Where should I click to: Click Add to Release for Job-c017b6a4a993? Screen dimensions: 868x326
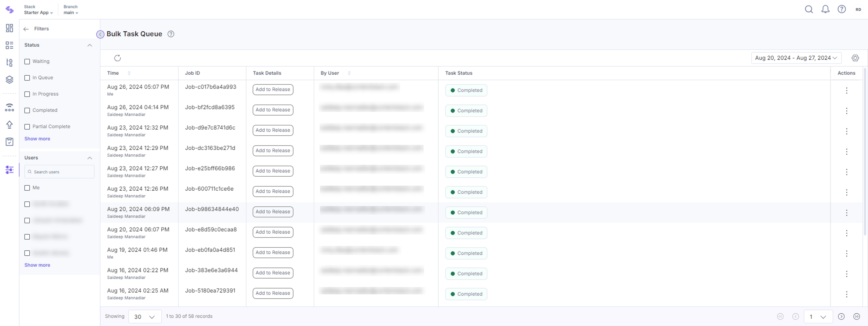point(273,89)
